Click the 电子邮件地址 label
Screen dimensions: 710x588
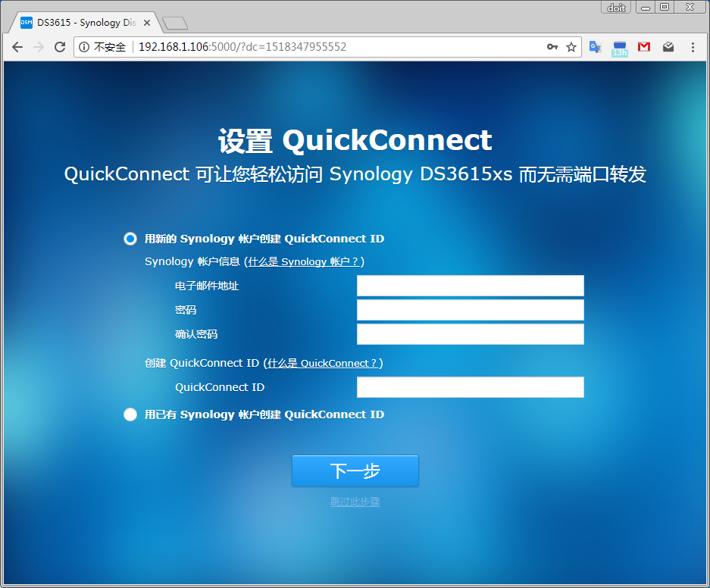point(206,286)
